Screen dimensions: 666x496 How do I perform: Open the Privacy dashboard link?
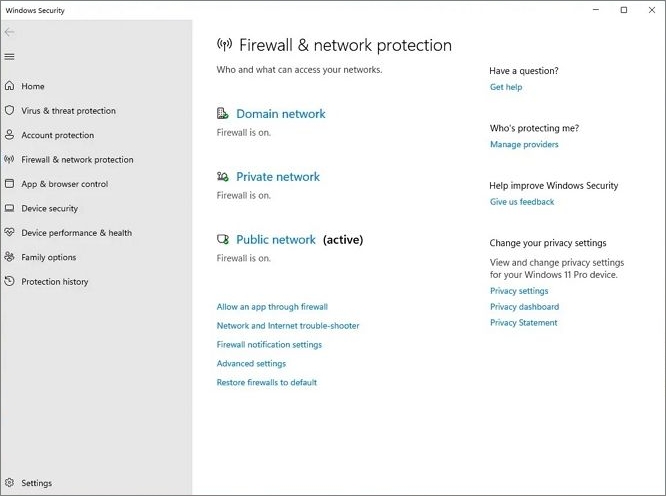[524, 307]
